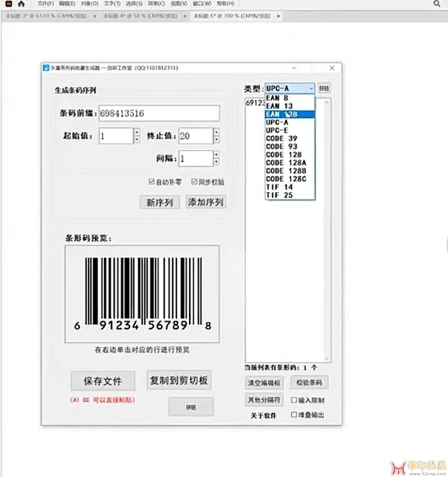Switch to the 未标题-3* document tab
The width and height of the screenshot is (448, 477).
tap(47, 16)
